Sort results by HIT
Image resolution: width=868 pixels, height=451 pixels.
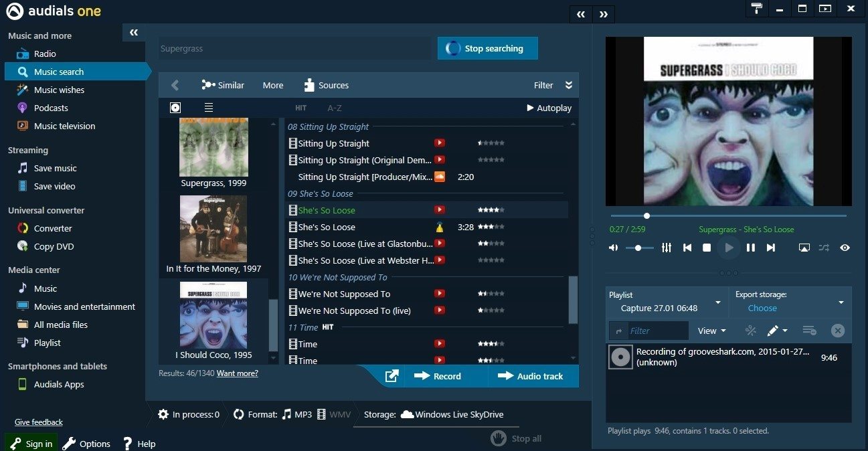click(301, 108)
